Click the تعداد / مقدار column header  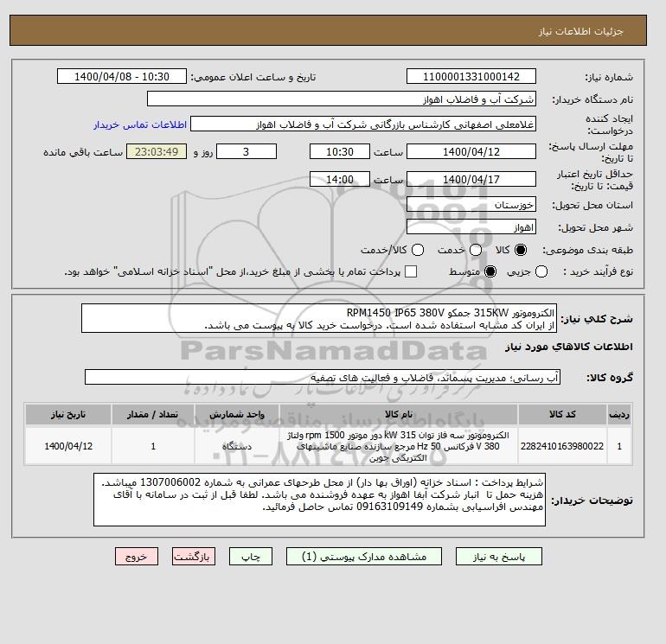click(x=153, y=414)
